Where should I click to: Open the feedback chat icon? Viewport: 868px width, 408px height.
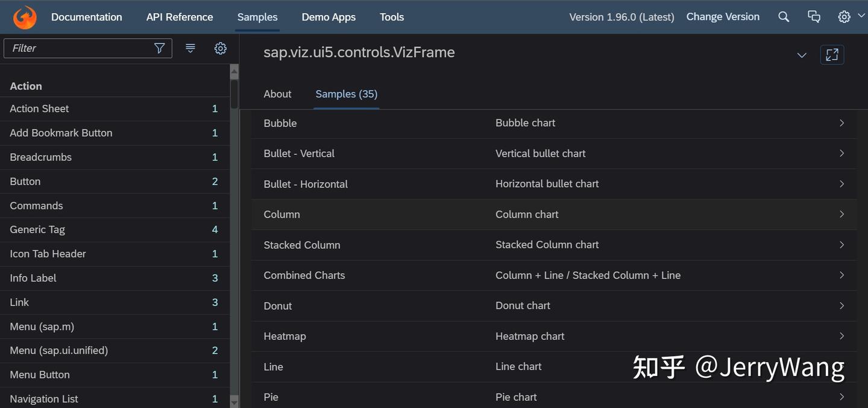pos(814,17)
